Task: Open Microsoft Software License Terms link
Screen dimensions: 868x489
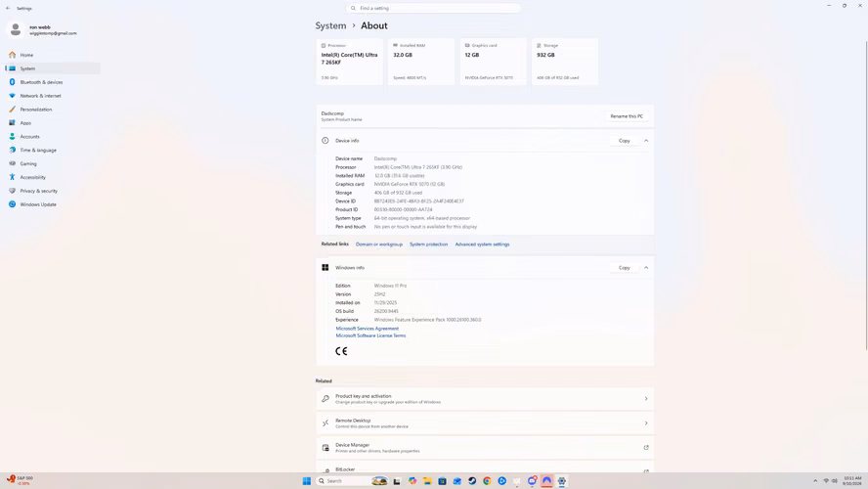Action: [x=370, y=335]
